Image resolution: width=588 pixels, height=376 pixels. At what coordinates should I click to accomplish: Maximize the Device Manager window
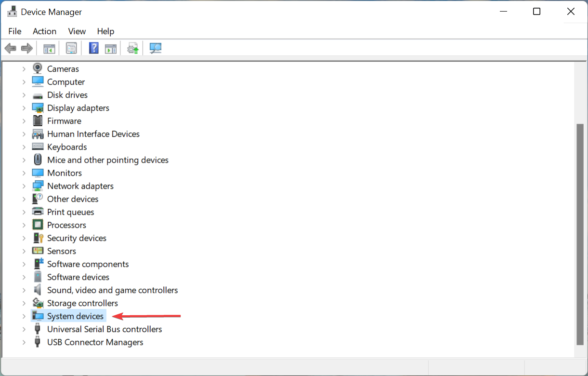pyautogui.click(x=536, y=12)
